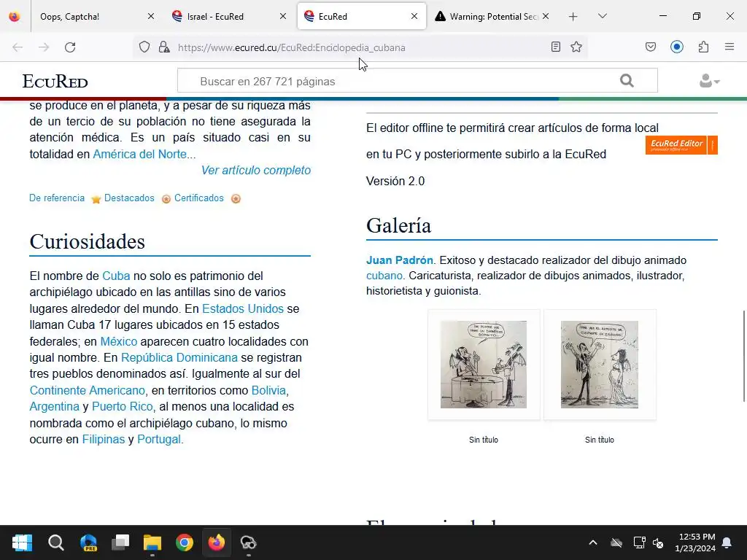Open muted volume tray icon
The image size is (747, 560).
point(658,542)
